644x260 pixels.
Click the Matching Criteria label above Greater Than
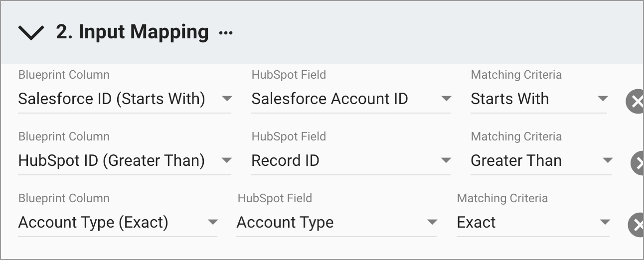(516, 136)
